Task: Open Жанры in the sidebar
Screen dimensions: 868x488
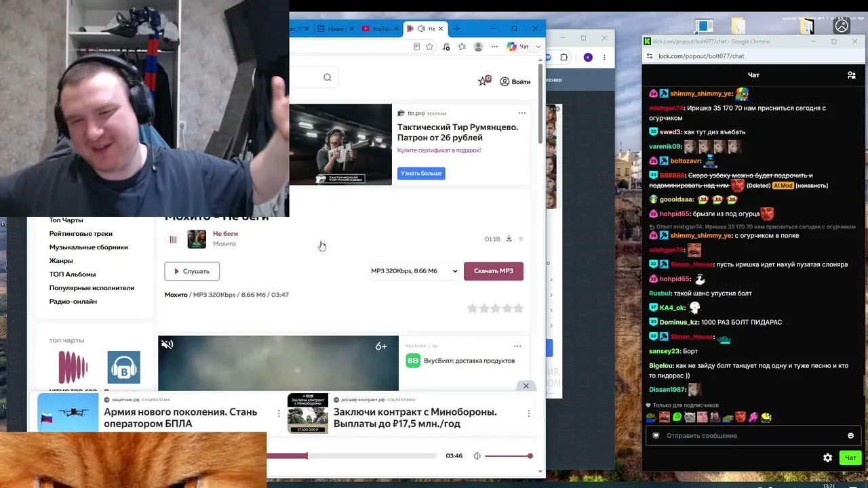Action: tap(60, 261)
